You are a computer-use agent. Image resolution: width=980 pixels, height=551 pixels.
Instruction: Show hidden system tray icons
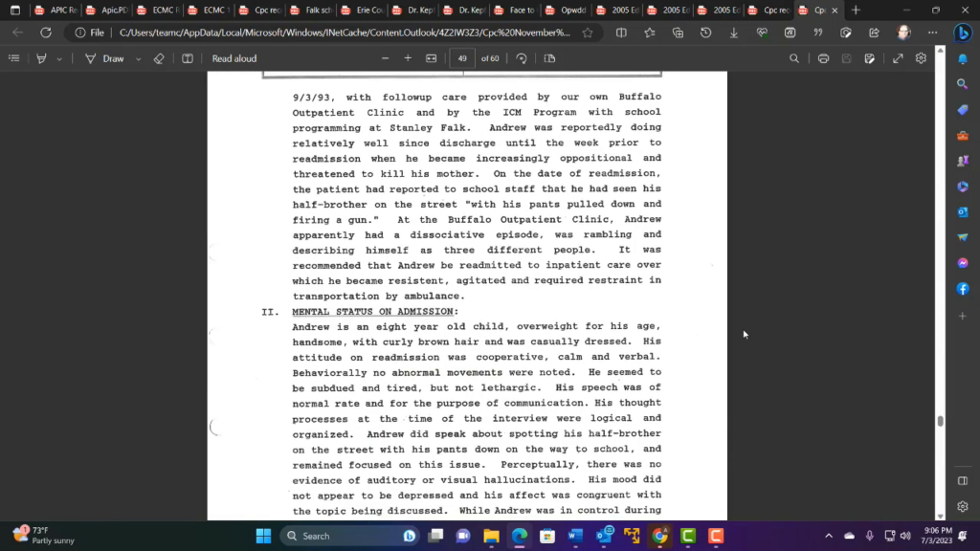click(829, 536)
